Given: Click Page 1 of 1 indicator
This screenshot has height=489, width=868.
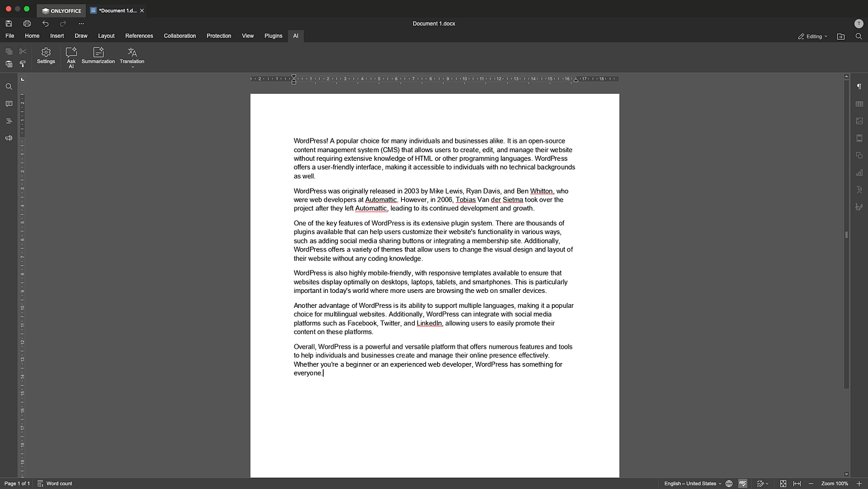Looking at the screenshot, I should tap(17, 483).
